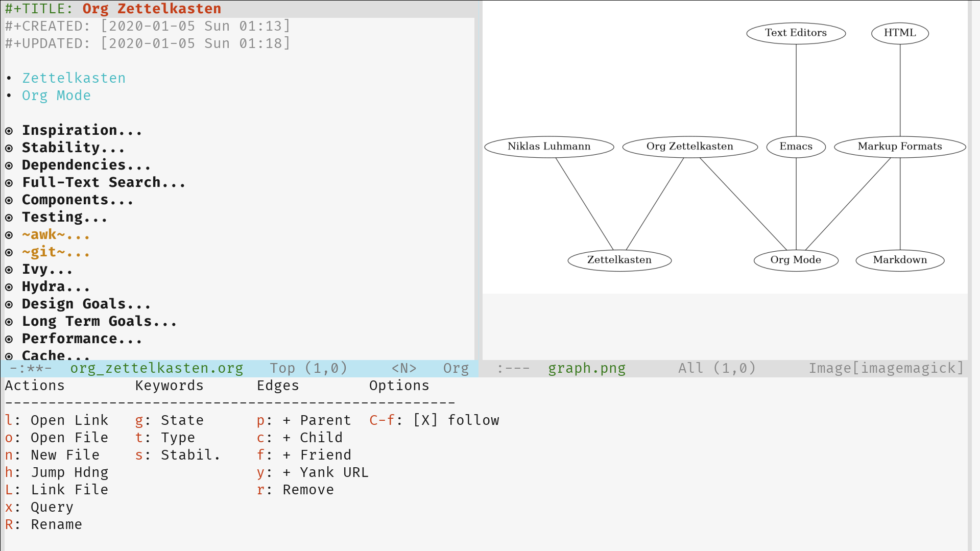Expand the ~awk~ heading
This screenshot has height=551, width=980.
(56, 234)
